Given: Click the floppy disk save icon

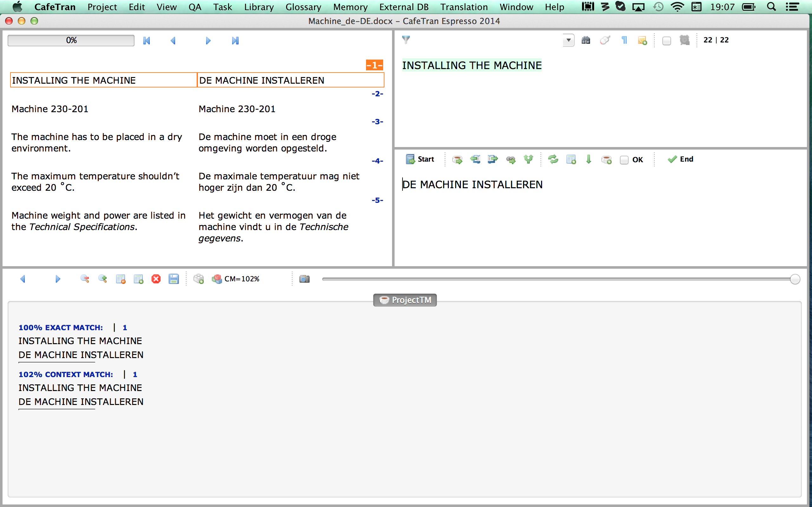Looking at the screenshot, I should tap(174, 279).
